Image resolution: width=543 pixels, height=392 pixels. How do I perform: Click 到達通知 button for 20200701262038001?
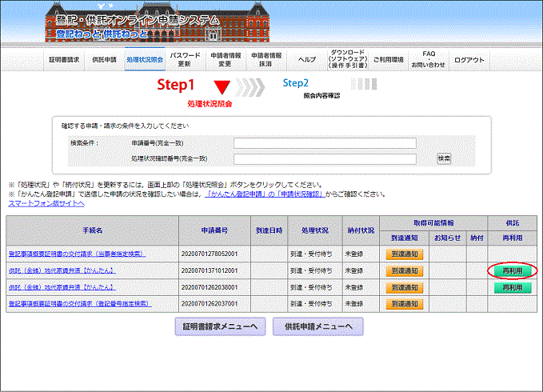(405, 287)
